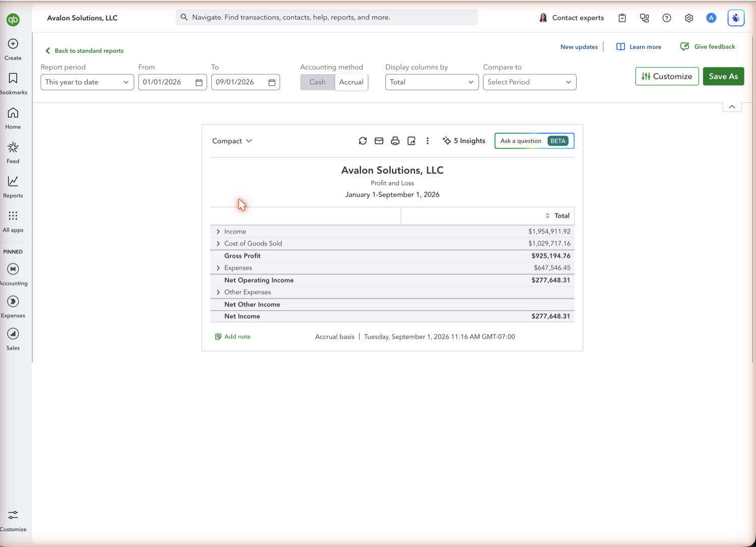This screenshot has height=547, width=756.
Task: Click the Customize report button
Action: pyautogui.click(x=667, y=77)
